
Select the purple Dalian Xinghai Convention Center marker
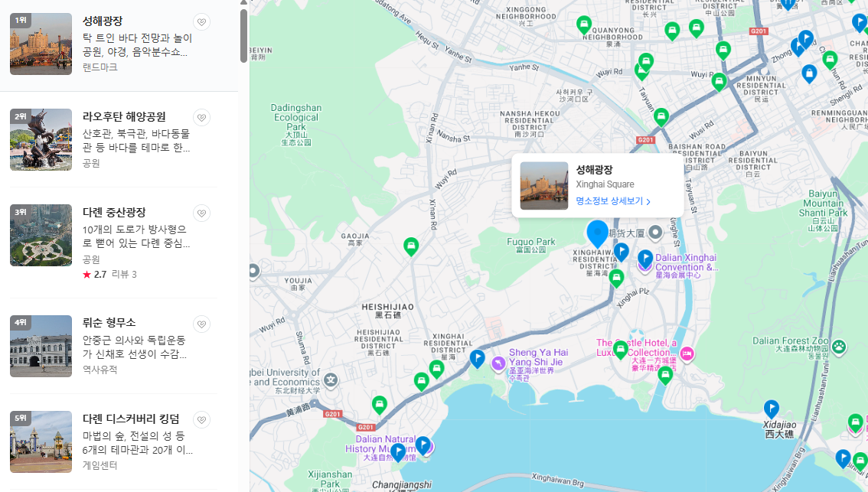click(x=644, y=261)
